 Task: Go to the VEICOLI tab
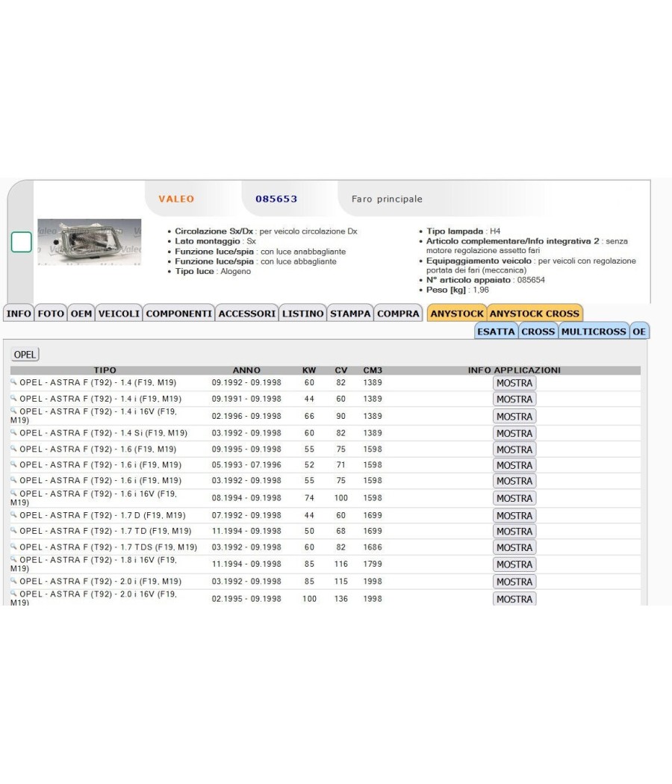pyautogui.click(x=119, y=314)
